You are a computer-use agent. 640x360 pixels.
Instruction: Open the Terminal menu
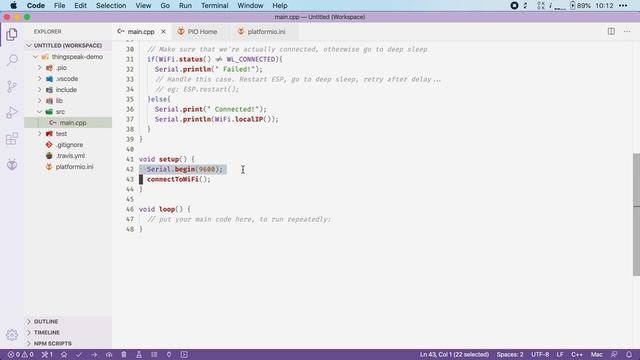coord(214,6)
